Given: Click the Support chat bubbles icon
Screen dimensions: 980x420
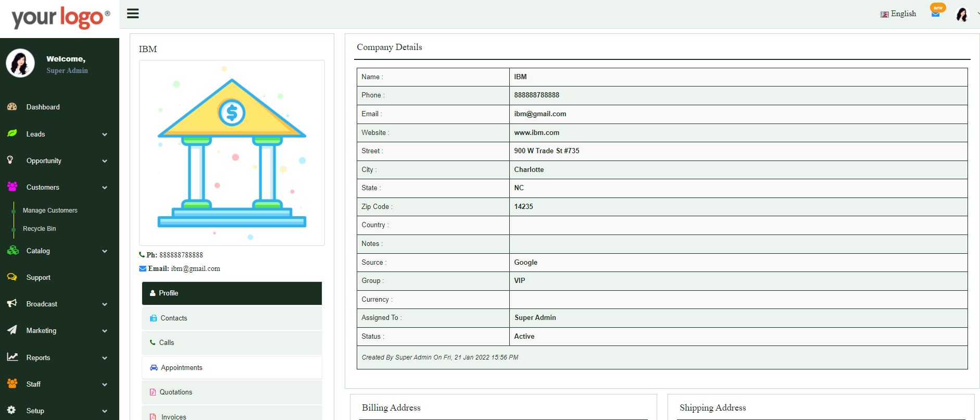Looking at the screenshot, I should (x=12, y=277).
